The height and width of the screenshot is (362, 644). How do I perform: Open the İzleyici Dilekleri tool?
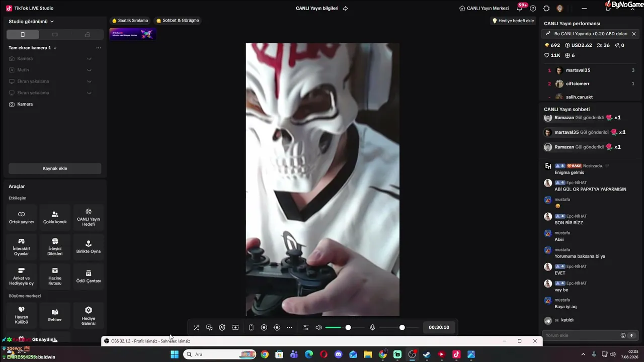[55, 247]
